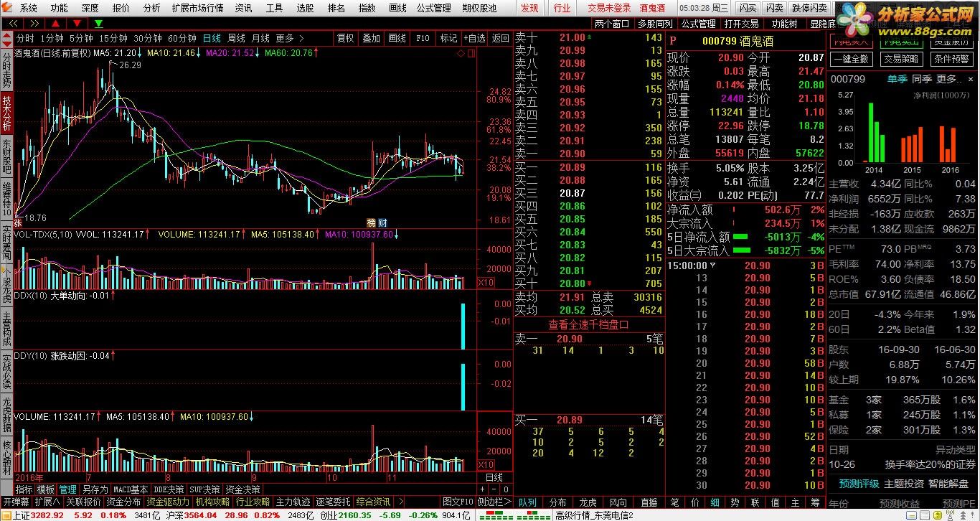Click the 条件预警 button

coord(951,59)
